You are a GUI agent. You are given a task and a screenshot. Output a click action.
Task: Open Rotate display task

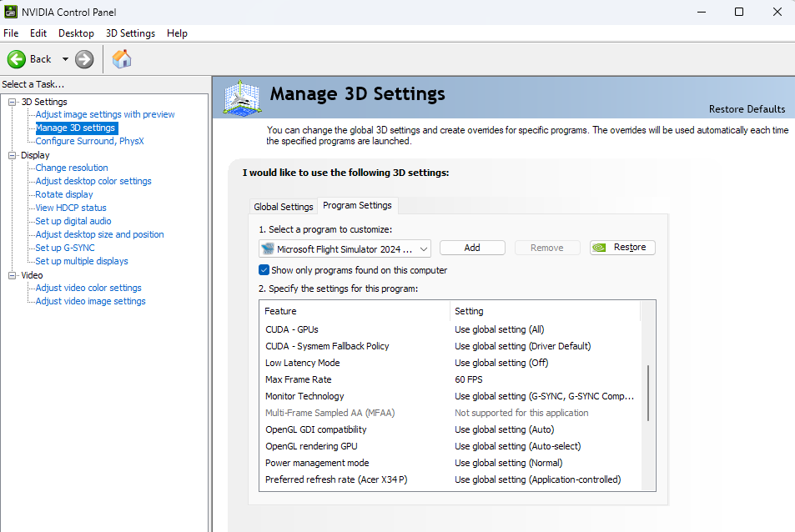coord(64,194)
